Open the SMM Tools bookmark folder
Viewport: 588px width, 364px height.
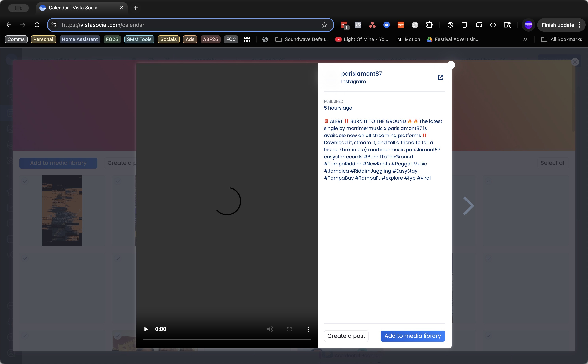tap(139, 39)
